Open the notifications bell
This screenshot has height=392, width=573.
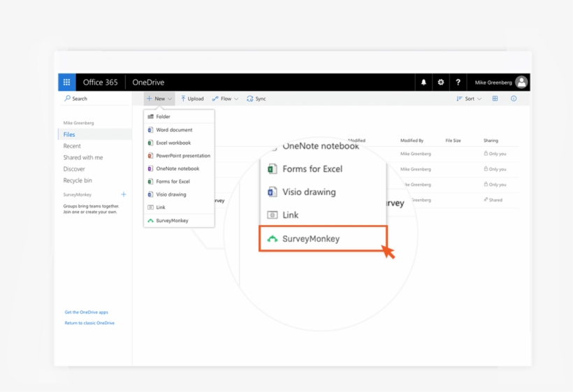[x=423, y=82]
